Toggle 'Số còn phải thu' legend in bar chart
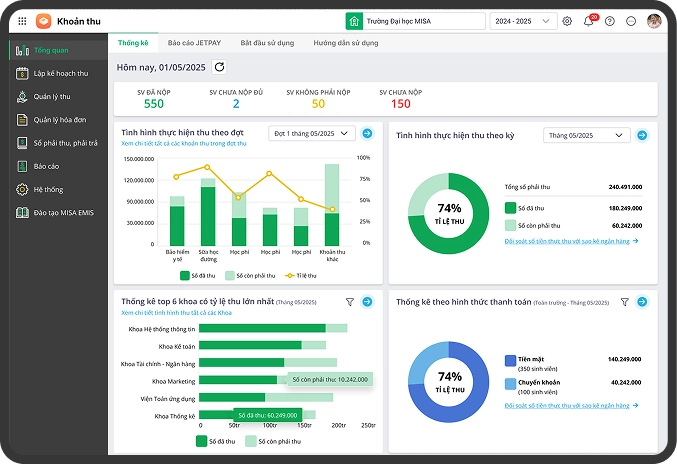 coord(246,275)
